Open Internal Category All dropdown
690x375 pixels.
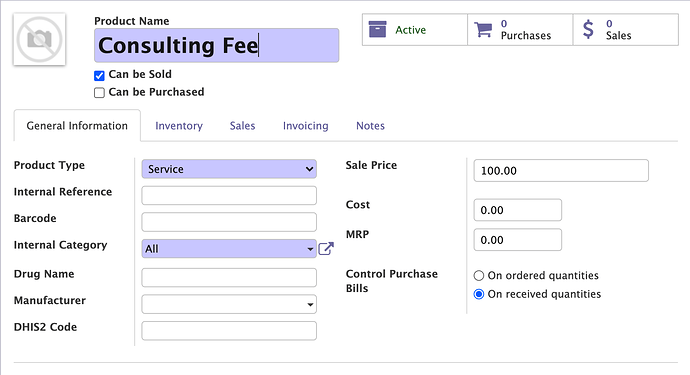(x=229, y=249)
